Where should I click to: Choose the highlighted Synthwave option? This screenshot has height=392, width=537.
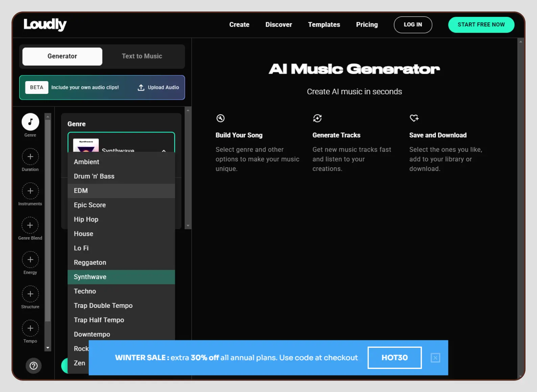click(x=121, y=277)
